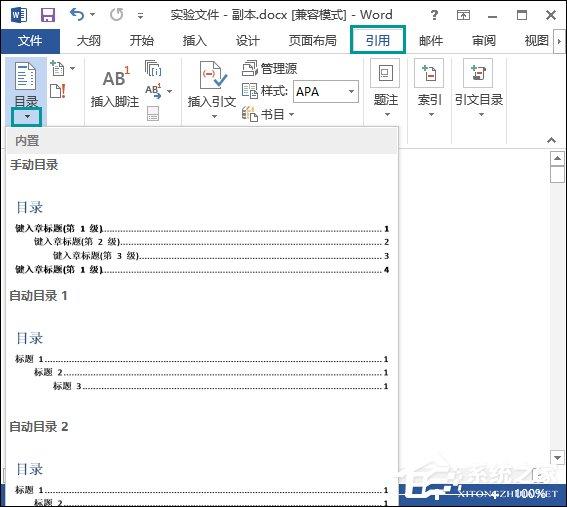Open Word Help question mark
This screenshot has height=507, width=567.
(x=434, y=15)
